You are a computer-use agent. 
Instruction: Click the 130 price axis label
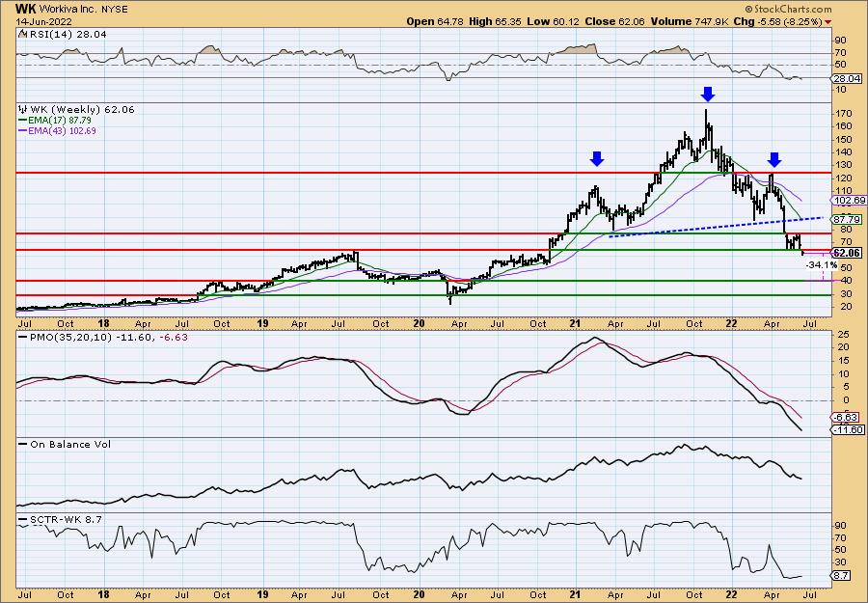pos(844,165)
